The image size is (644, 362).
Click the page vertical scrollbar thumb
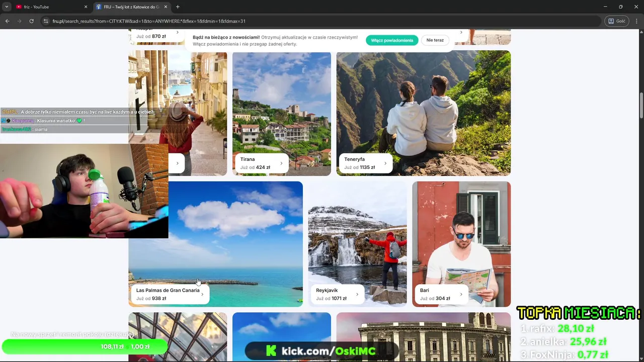point(641,106)
